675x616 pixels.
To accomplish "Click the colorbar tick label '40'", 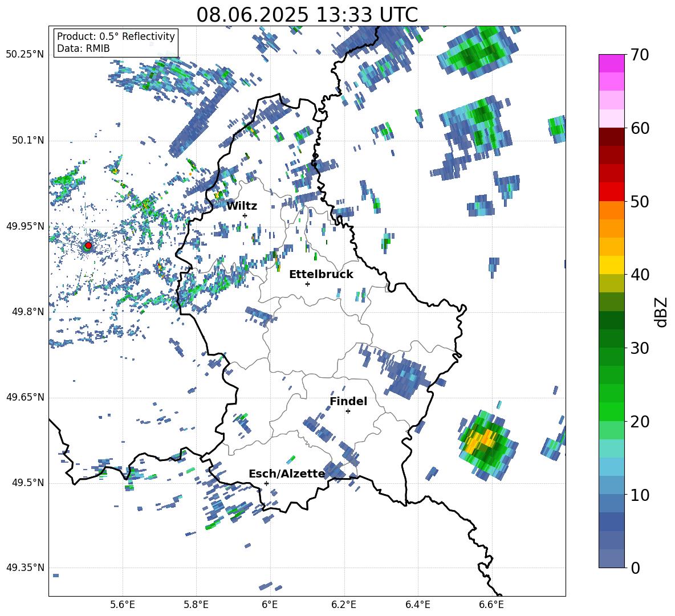I will pos(640,275).
